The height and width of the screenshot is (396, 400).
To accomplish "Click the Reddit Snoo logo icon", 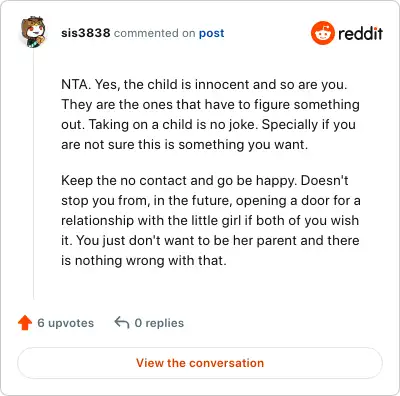I will pos(322,33).
